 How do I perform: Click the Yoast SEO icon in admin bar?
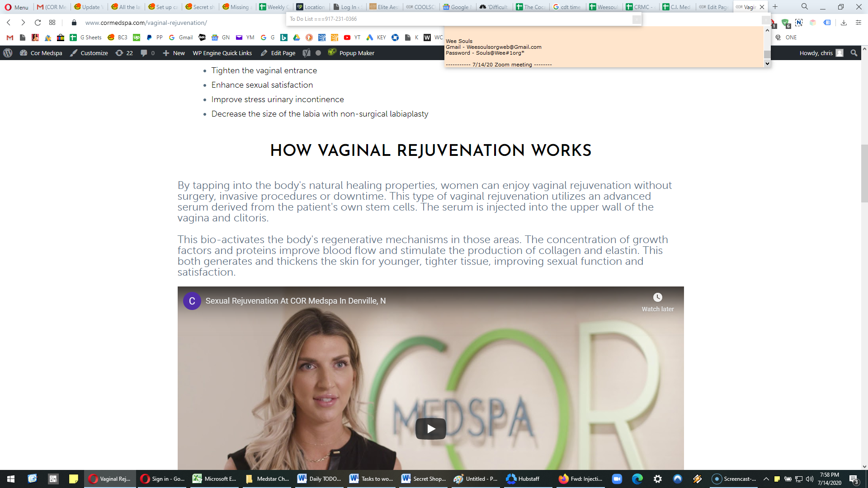click(x=307, y=53)
